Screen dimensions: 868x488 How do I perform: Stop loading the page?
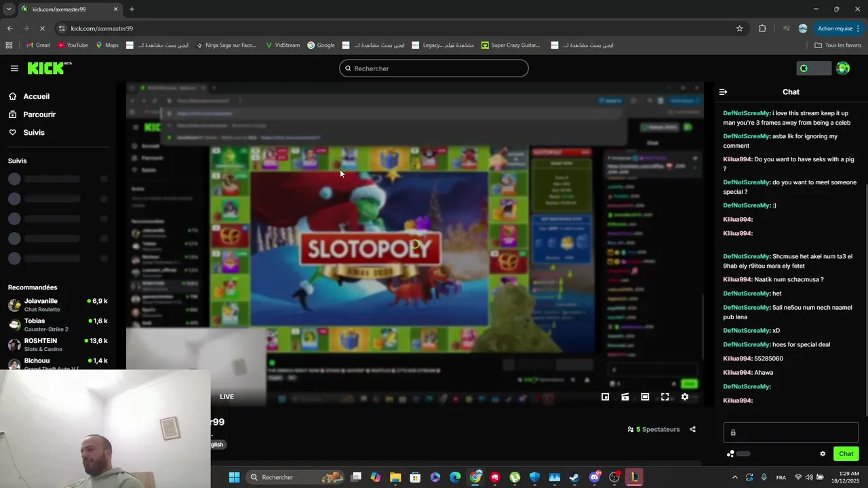click(x=42, y=28)
